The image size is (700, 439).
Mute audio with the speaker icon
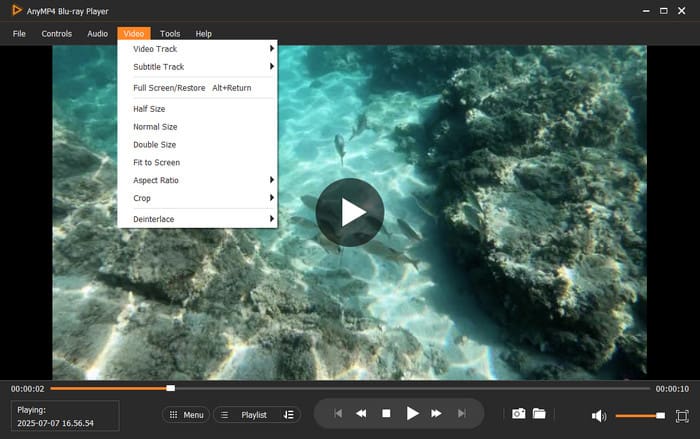tap(599, 416)
